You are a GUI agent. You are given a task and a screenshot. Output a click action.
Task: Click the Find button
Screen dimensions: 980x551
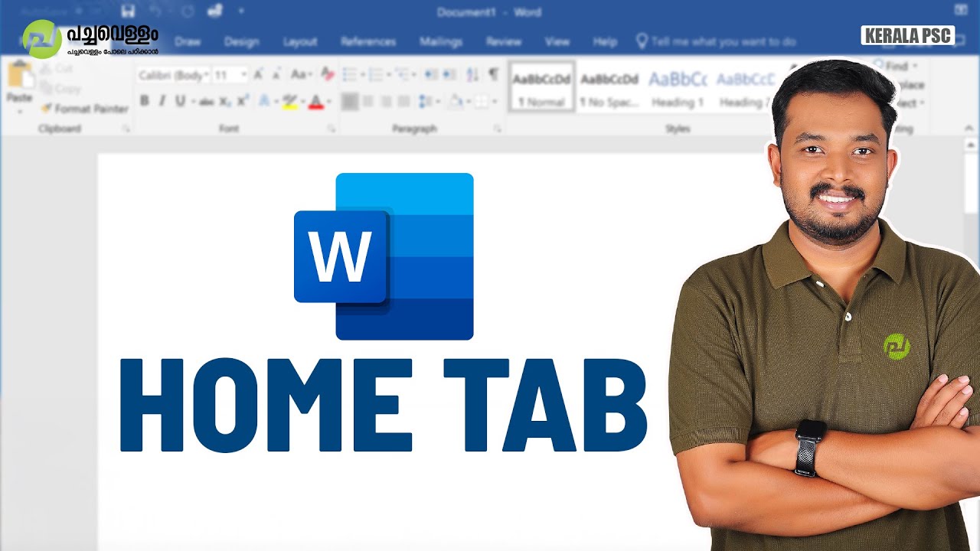point(896,66)
